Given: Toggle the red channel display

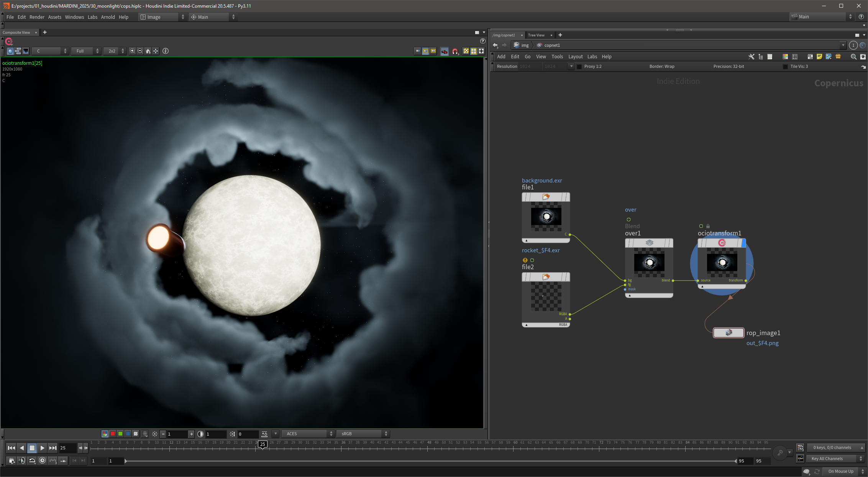Looking at the screenshot, I should (x=113, y=434).
